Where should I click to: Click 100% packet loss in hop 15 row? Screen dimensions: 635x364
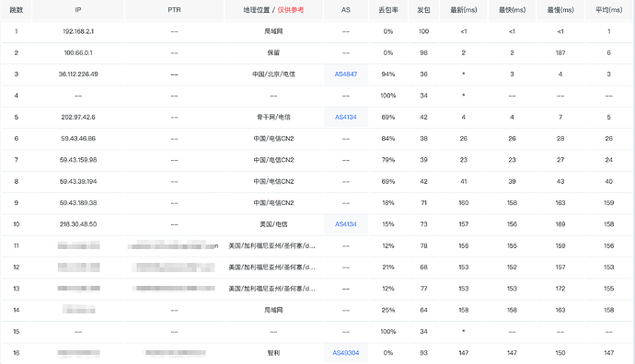388,331
